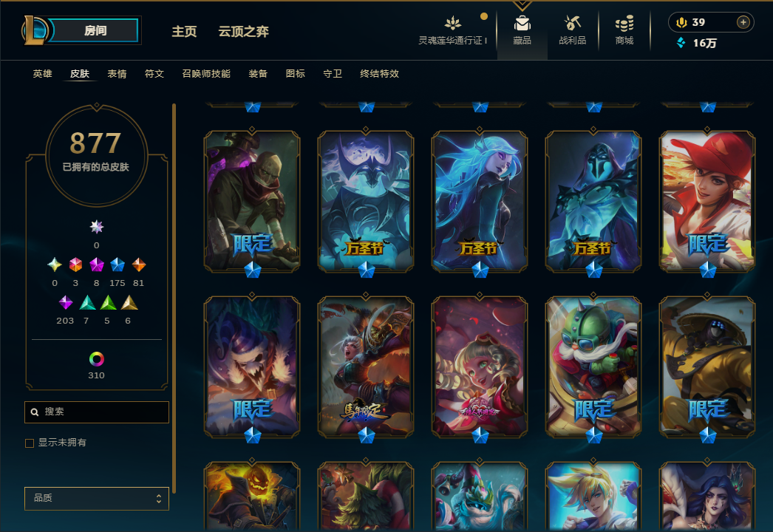Select the red cap pizza delivery skin thumbnail
Screen dimensions: 773x532
pos(707,201)
